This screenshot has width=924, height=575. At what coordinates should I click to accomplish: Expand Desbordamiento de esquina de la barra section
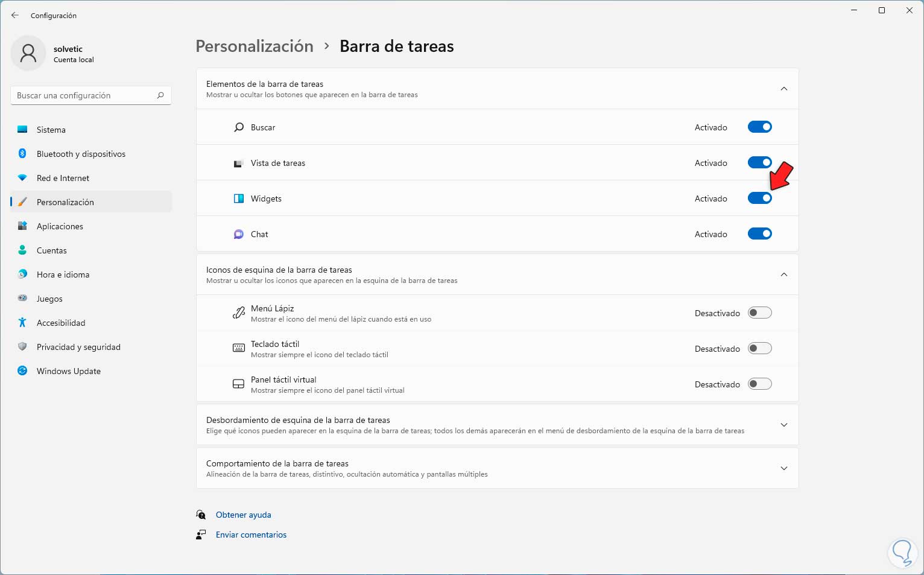[x=783, y=425]
